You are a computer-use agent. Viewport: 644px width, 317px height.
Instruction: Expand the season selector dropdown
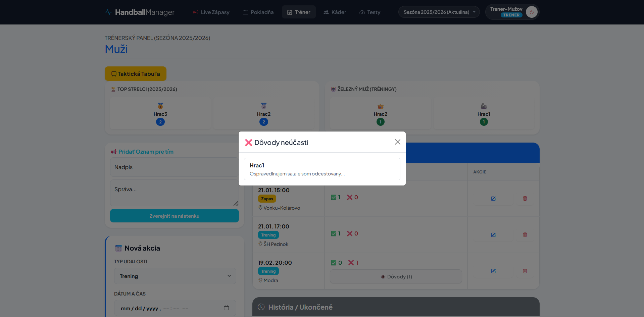tap(439, 12)
